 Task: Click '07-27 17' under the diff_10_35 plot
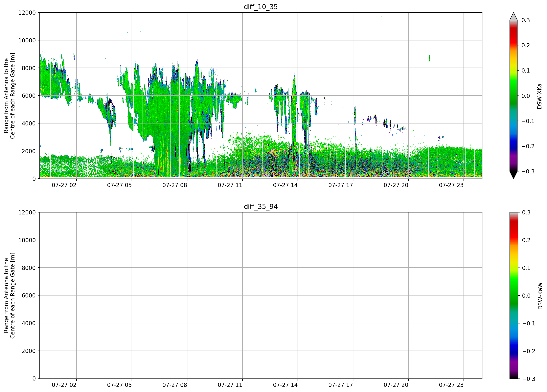coord(341,185)
